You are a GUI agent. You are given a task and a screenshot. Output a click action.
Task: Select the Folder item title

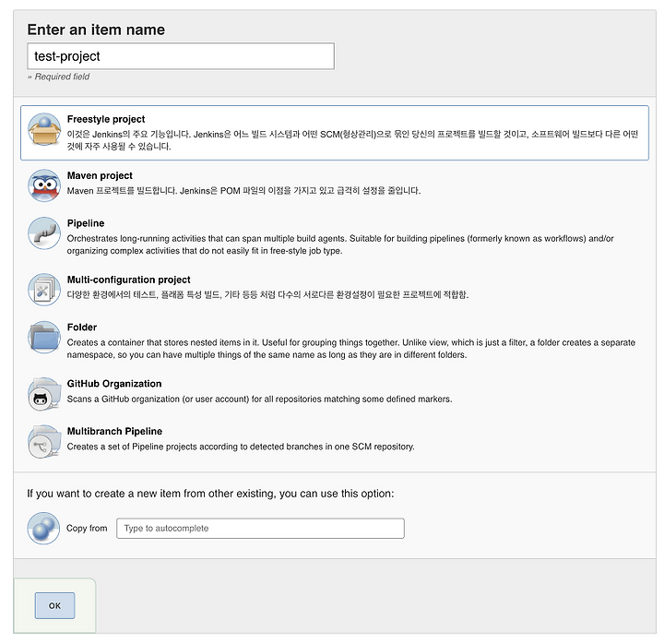pos(82,328)
